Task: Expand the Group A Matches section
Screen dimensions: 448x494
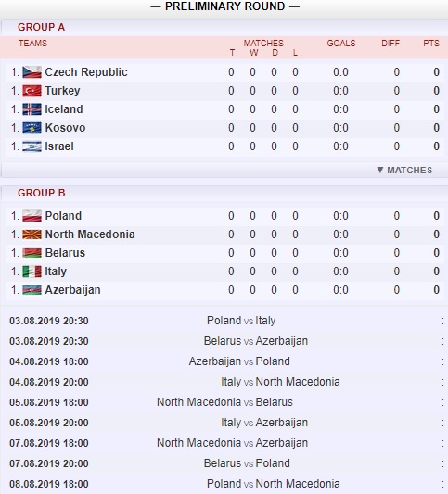Action: tap(404, 171)
